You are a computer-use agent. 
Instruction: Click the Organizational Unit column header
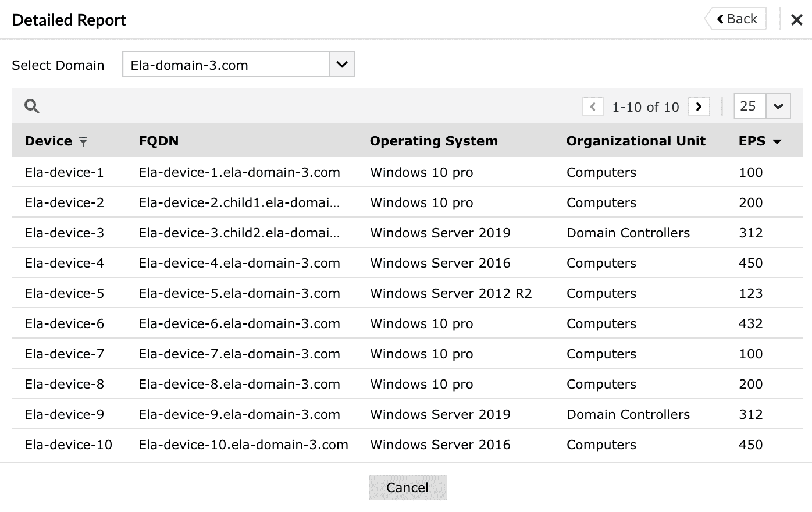point(635,141)
